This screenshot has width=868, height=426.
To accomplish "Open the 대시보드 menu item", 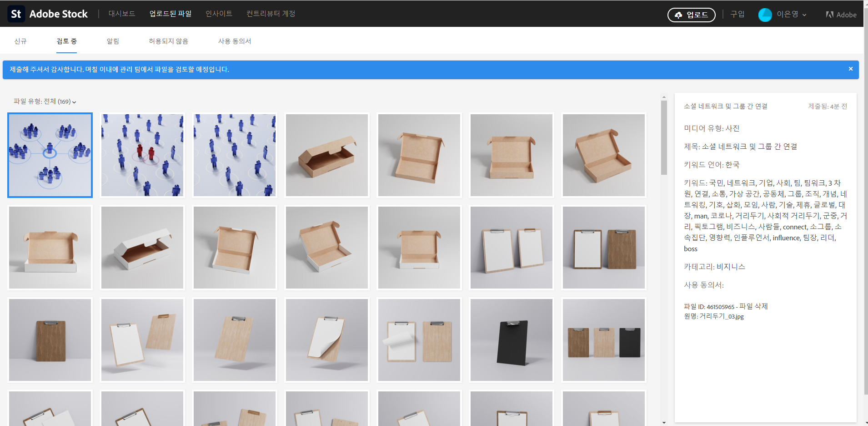I will click(x=122, y=14).
